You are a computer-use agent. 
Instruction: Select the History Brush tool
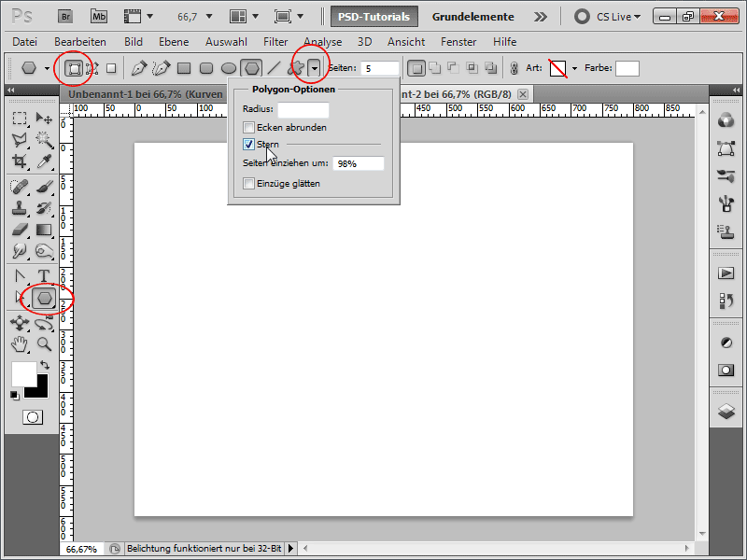[x=44, y=208]
